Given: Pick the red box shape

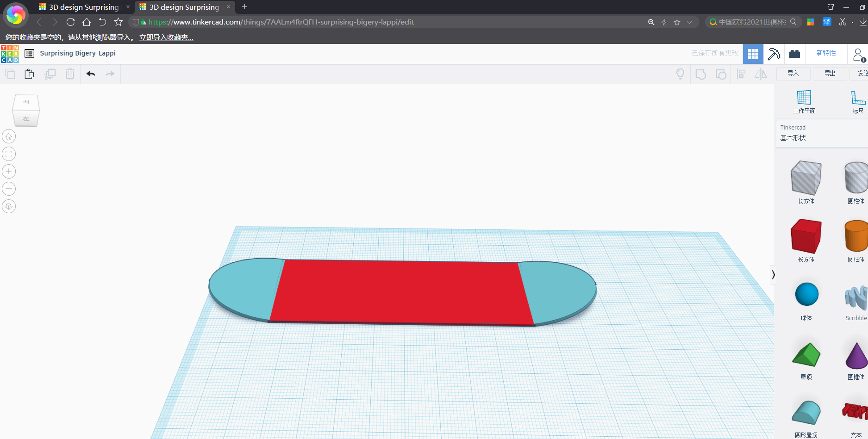Looking at the screenshot, I should [806, 236].
